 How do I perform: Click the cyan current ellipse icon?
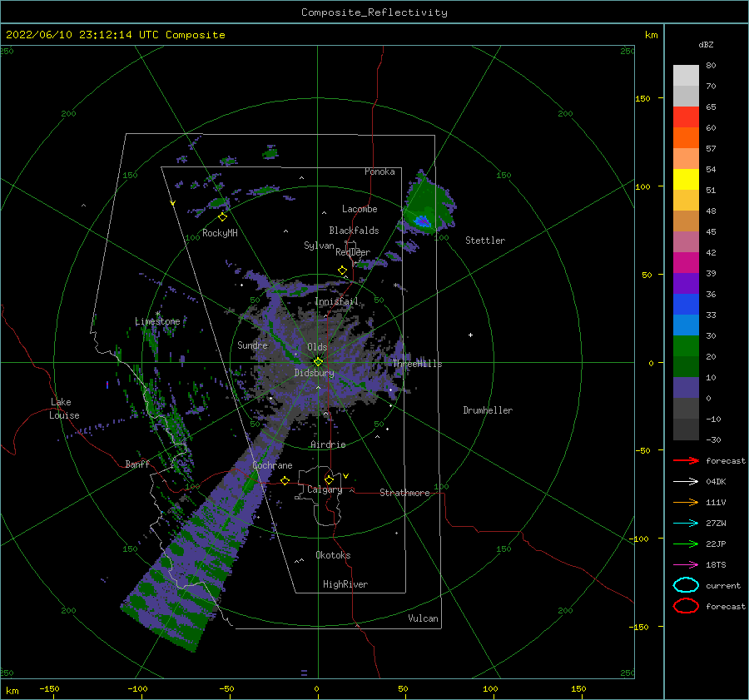[686, 585]
